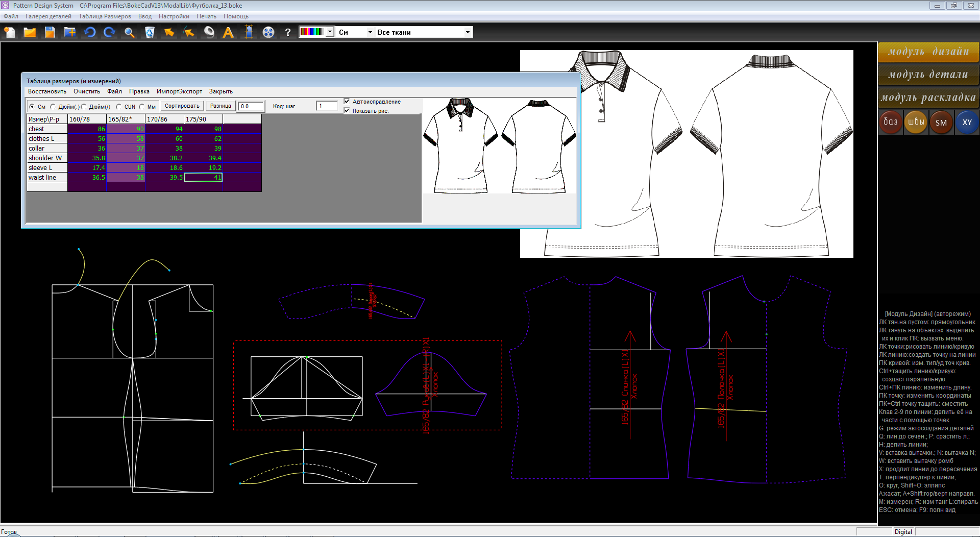Click the new file icon

pos(10,33)
